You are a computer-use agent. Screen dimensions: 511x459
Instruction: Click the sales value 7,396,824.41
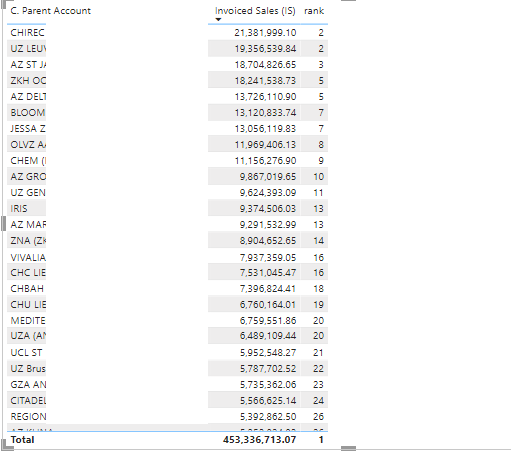pos(268,289)
